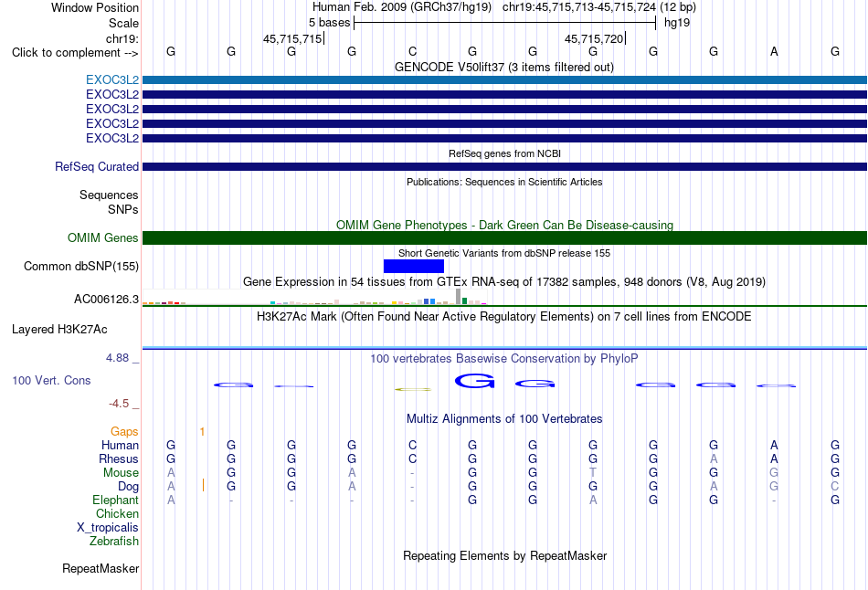The width and height of the screenshot is (868, 590).
Task: Click the light-blue EXOC3L2 gene label
Action: click(x=112, y=79)
